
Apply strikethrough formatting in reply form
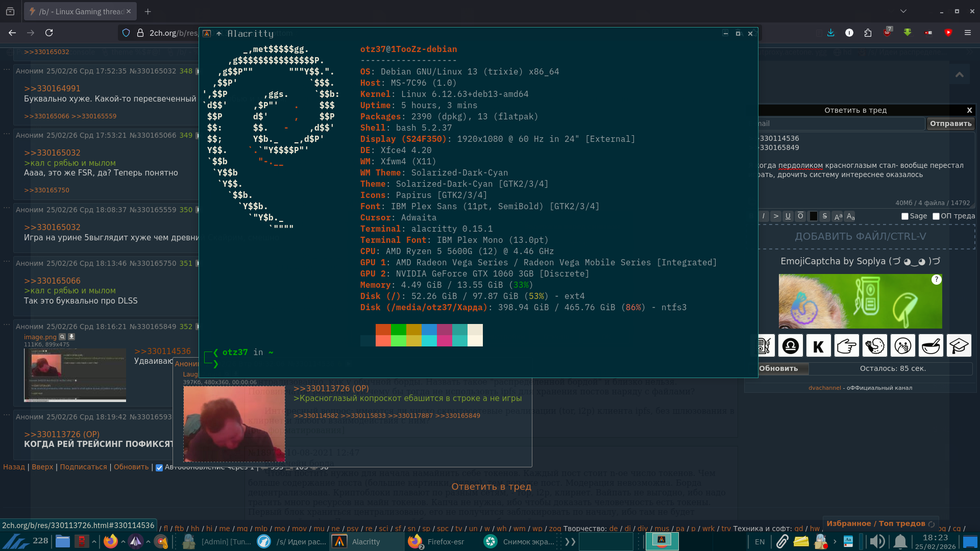(825, 216)
